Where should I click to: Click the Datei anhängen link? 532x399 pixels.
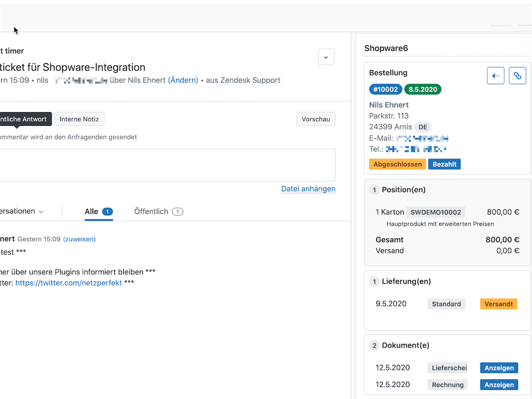308,189
